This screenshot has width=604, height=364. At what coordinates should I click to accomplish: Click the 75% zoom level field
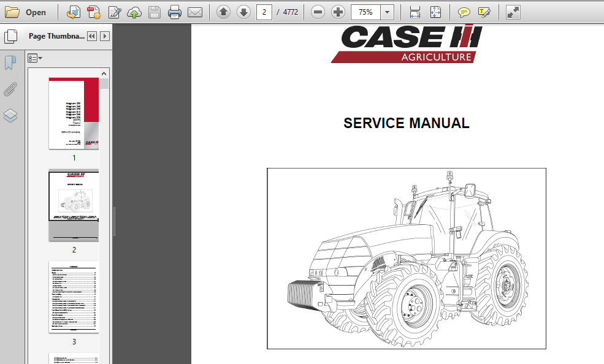click(x=365, y=12)
